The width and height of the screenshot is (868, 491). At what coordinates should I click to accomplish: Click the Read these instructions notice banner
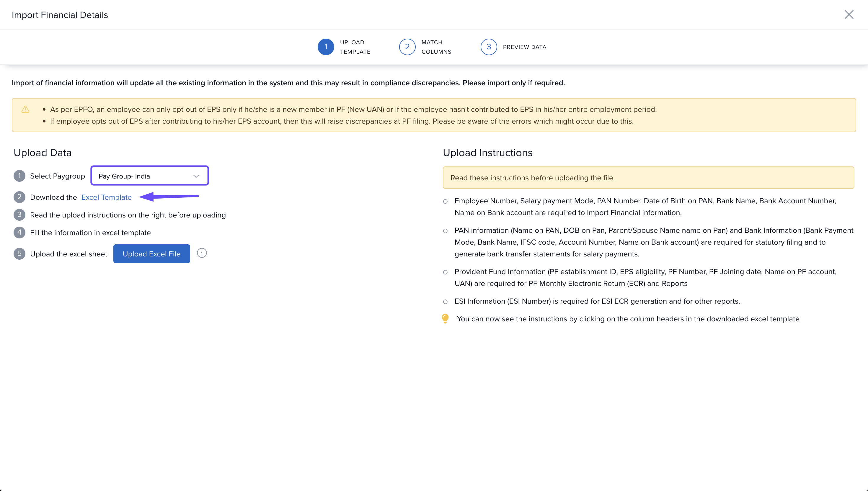(648, 178)
